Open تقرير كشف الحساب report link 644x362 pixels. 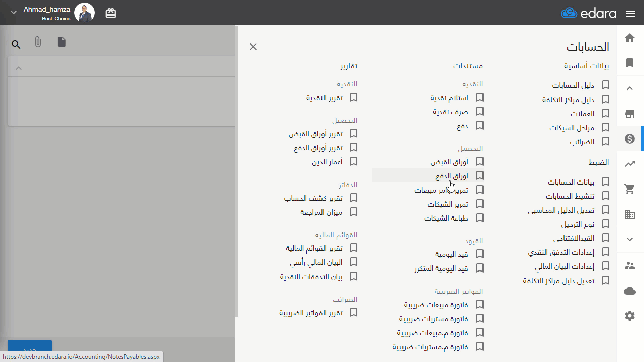click(313, 198)
